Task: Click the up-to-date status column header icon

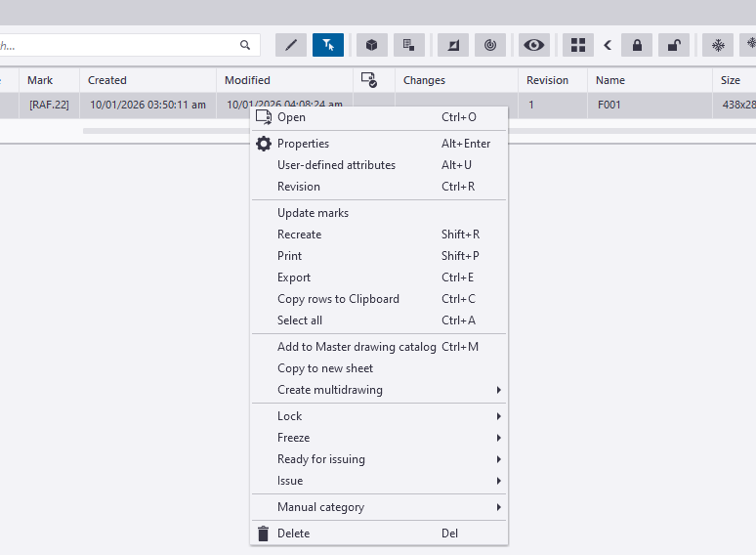Action: [369, 80]
